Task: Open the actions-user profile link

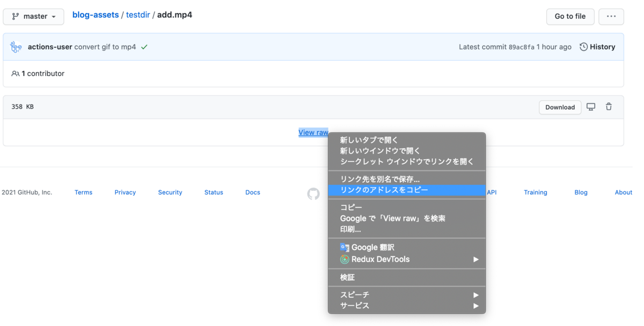Action: coord(50,47)
